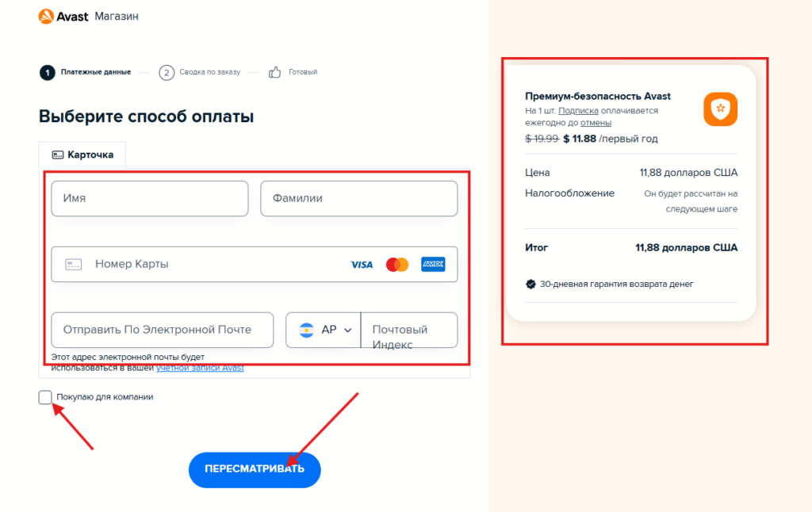This screenshot has height=512, width=812.
Task: Click the Visa card icon
Action: coord(362,265)
